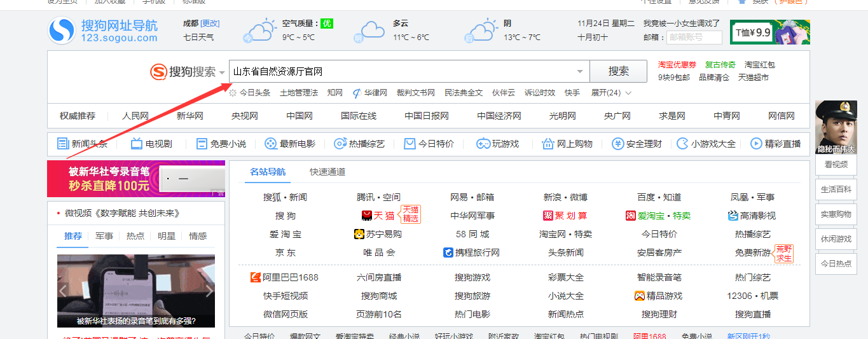Image resolution: width=868 pixels, height=339 pixels.
Task: Click the 录音笔 秒杀直降100元 ad banner
Action: pos(136,179)
